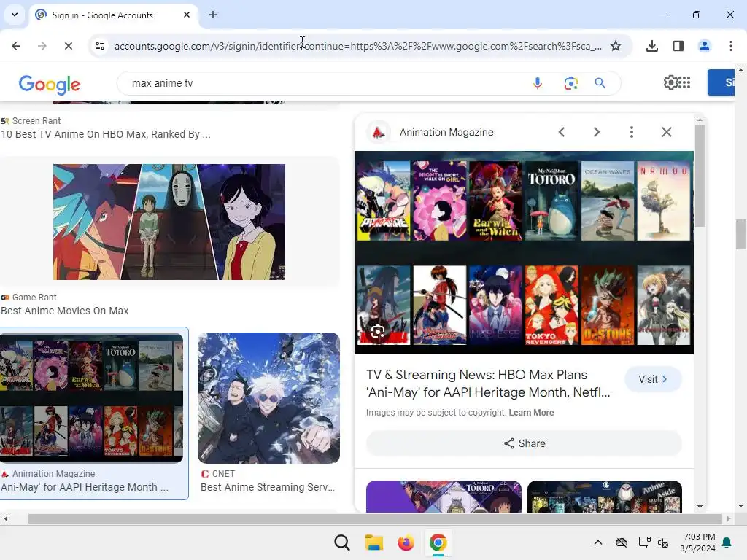This screenshot has height=560, width=747.
Task: Select the Animation Magazine Ani-May thumbnail
Action: tap(91, 397)
